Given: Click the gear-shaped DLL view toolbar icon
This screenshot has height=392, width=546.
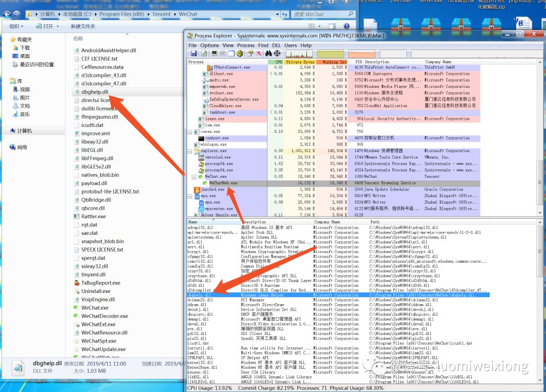Looking at the screenshot, I should pyautogui.click(x=241, y=54).
